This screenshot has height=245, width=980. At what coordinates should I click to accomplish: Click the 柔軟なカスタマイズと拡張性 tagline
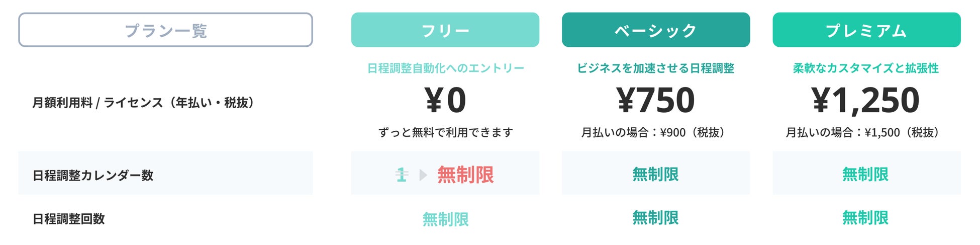point(865,68)
